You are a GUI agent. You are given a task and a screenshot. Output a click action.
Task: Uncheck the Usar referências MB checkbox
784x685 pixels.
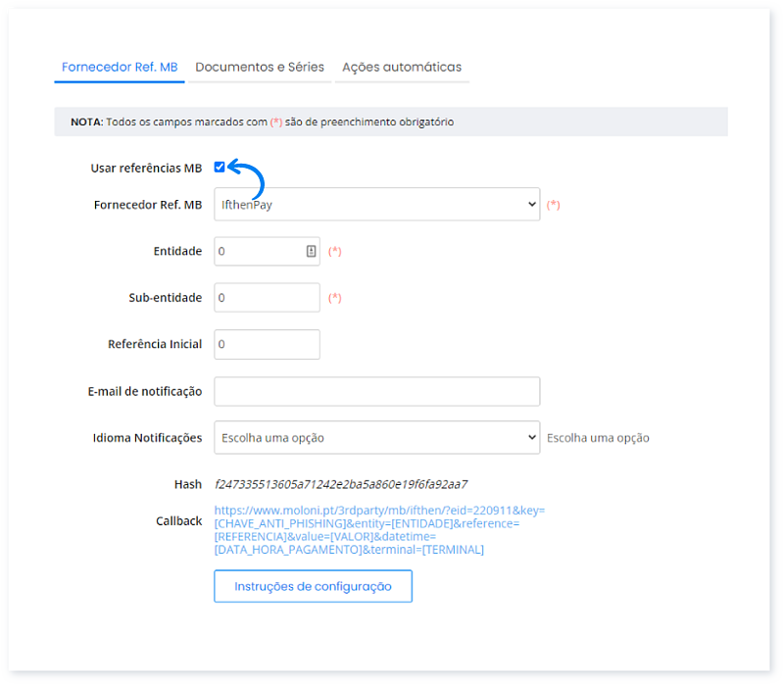pyautogui.click(x=220, y=167)
